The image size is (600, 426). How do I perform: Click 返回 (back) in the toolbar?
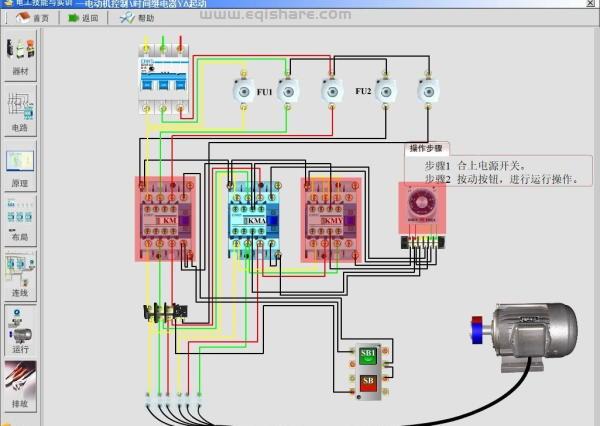click(83, 18)
